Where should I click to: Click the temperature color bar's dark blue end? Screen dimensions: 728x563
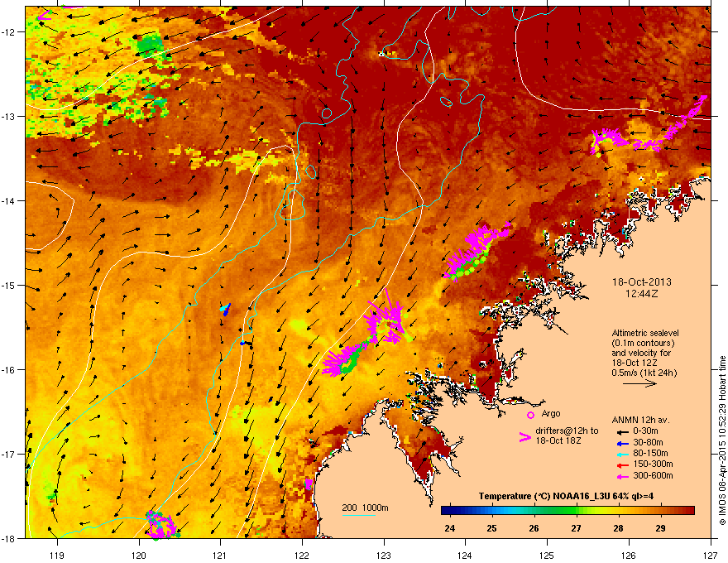tap(446, 511)
